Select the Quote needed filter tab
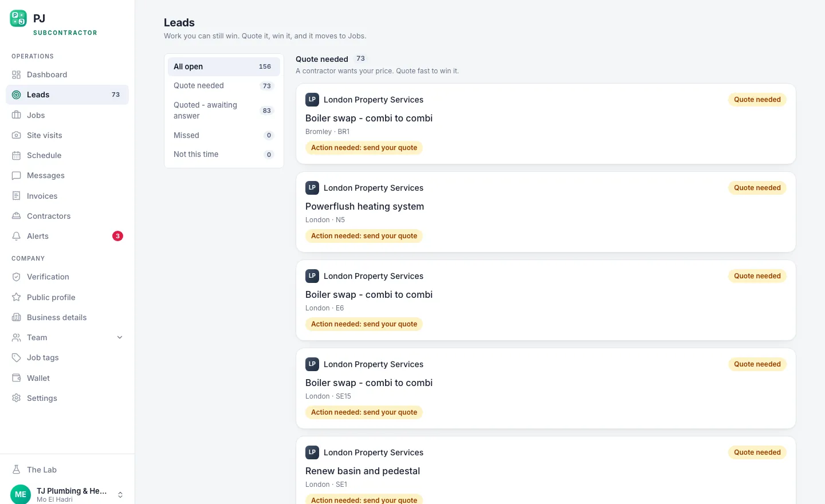The width and height of the screenshot is (825, 504). pos(223,86)
